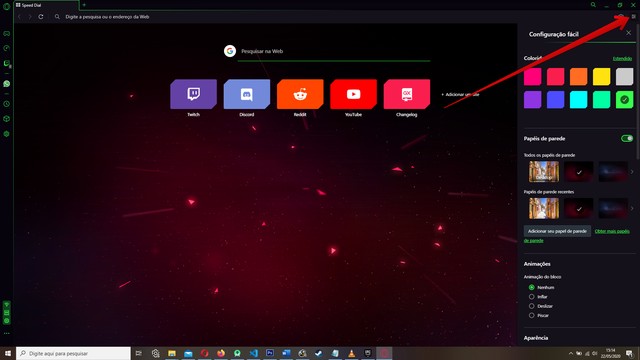Select Deslizar animation radio button
This screenshot has width=640, height=360.
pos(531,306)
